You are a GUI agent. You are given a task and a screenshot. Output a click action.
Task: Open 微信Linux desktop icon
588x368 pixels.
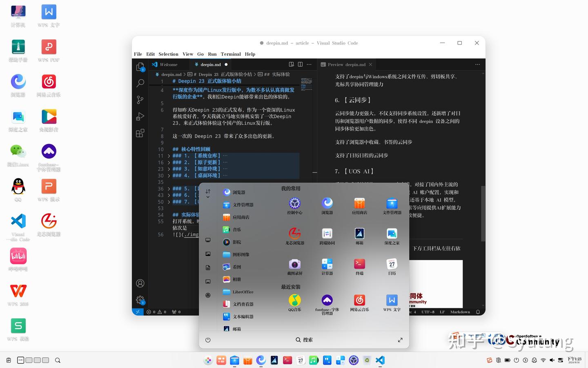[x=18, y=155]
